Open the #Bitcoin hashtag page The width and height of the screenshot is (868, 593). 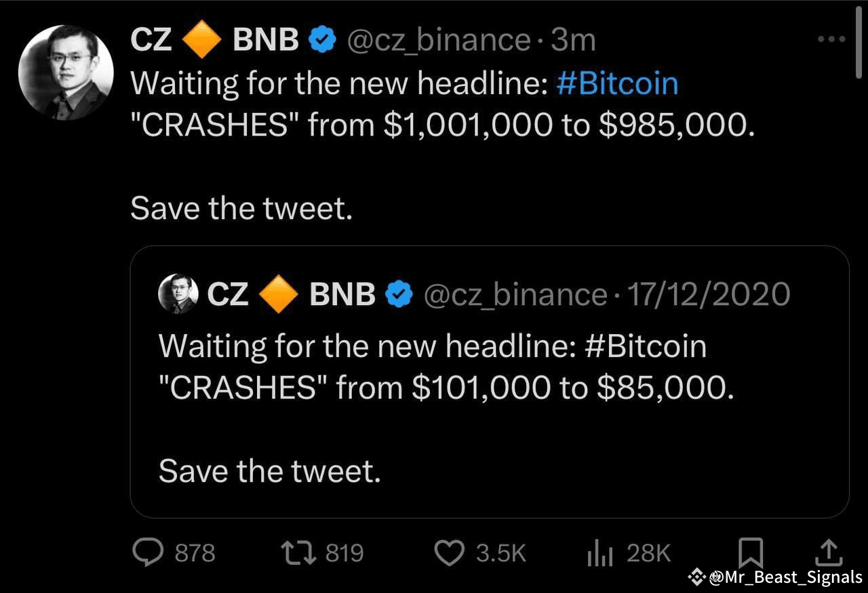[616, 83]
